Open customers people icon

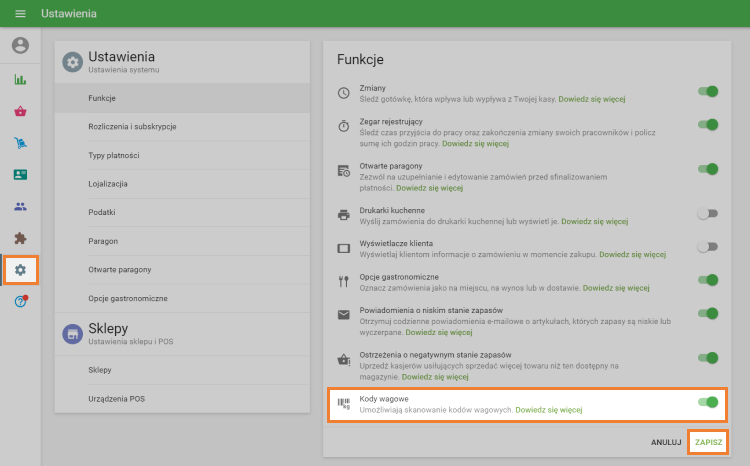click(20, 206)
